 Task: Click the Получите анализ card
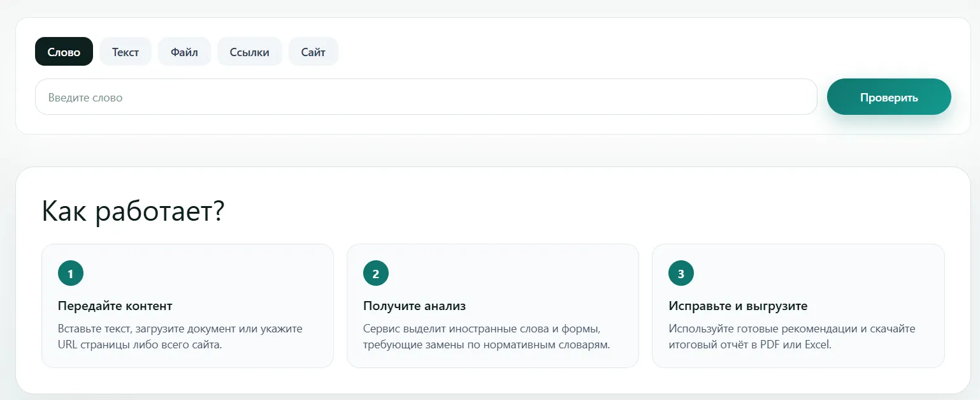493,306
